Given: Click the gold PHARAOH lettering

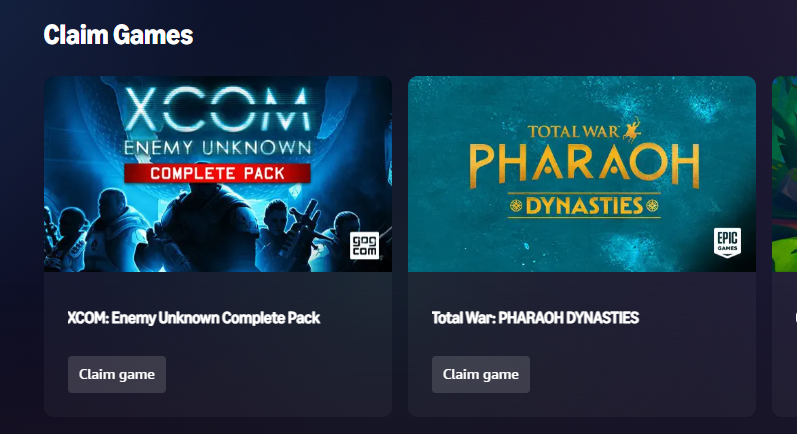Looking at the screenshot, I should coord(584,165).
